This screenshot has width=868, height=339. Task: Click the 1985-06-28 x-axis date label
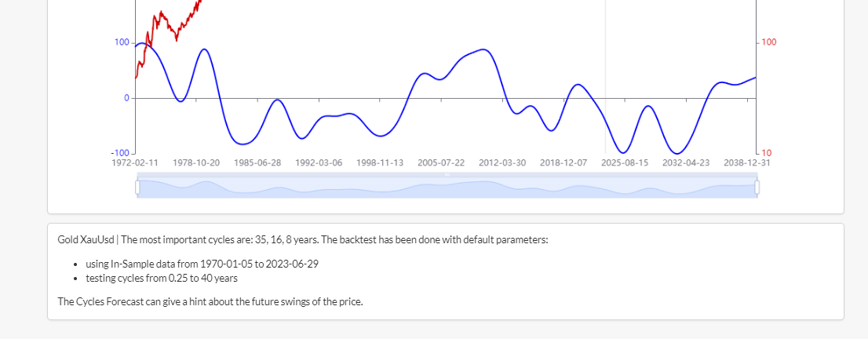tap(257, 163)
